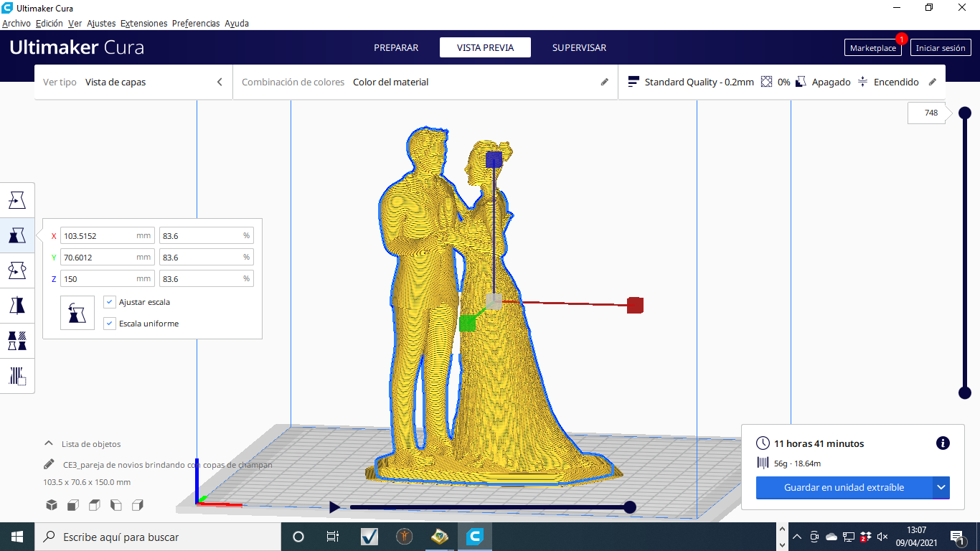Switch to the PREPARAR stage
The height and width of the screenshot is (551, 980).
click(396, 47)
